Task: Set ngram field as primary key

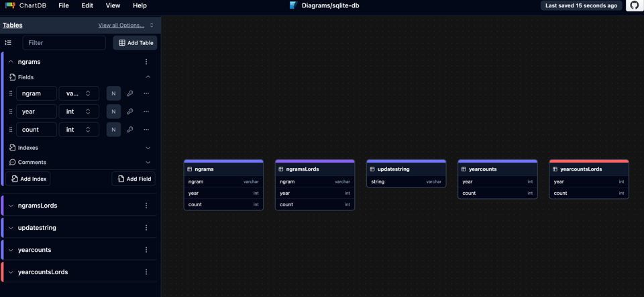Action: coord(129,93)
